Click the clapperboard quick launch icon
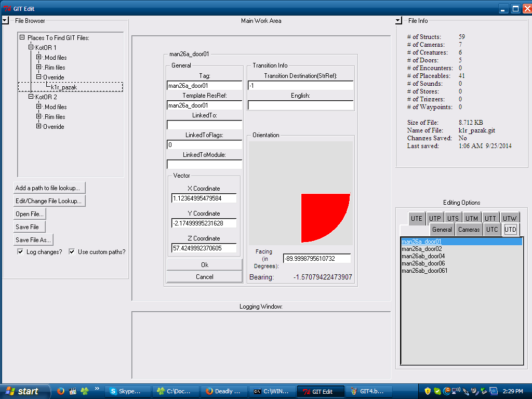Image resolution: width=532 pixels, height=399 pixels. coord(73,391)
